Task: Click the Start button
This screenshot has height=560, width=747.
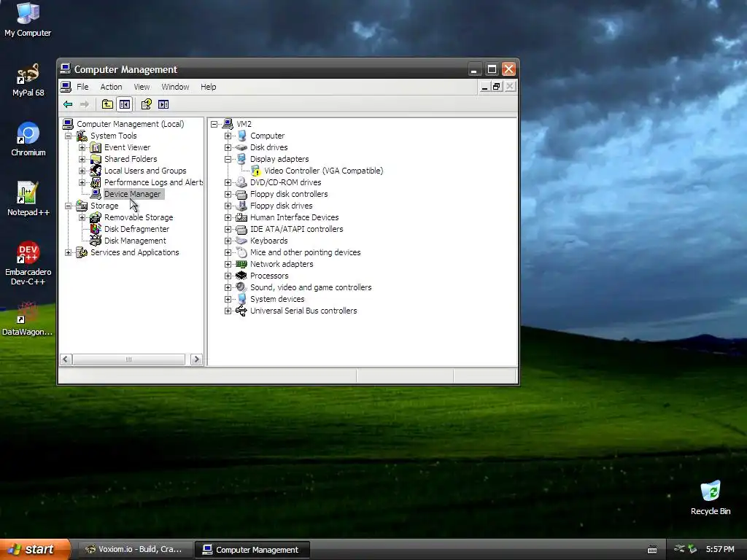Action: click(x=35, y=549)
